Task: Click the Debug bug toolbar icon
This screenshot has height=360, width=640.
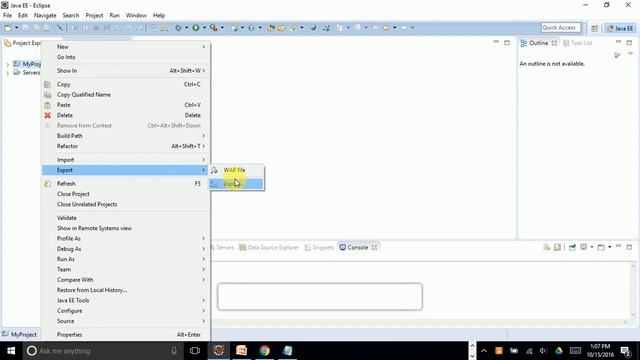Action: 178,28
